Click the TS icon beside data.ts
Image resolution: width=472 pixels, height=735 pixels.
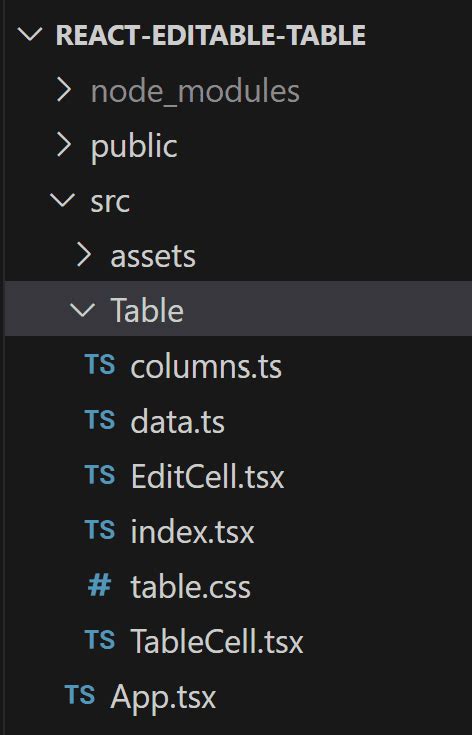(x=100, y=420)
